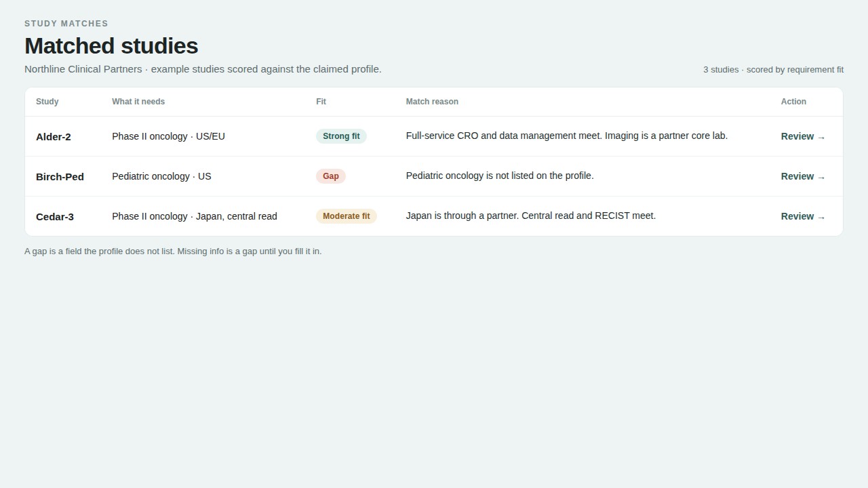Select the Birch-Ped study name

60,177
